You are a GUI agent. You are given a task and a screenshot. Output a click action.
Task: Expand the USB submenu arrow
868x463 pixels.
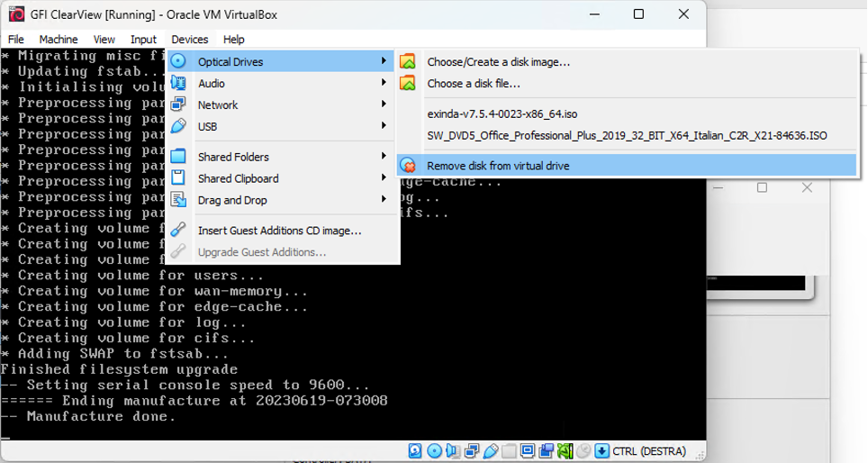pyautogui.click(x=384, y=125)
